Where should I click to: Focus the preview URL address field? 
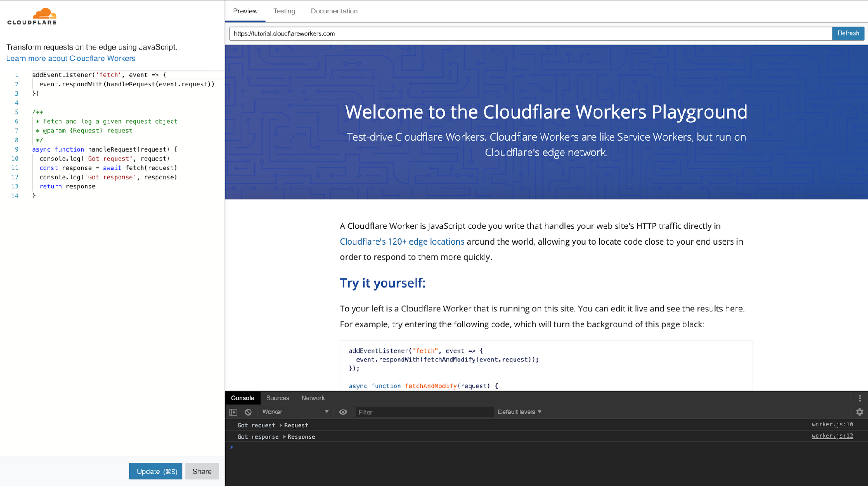pos(531,33)
